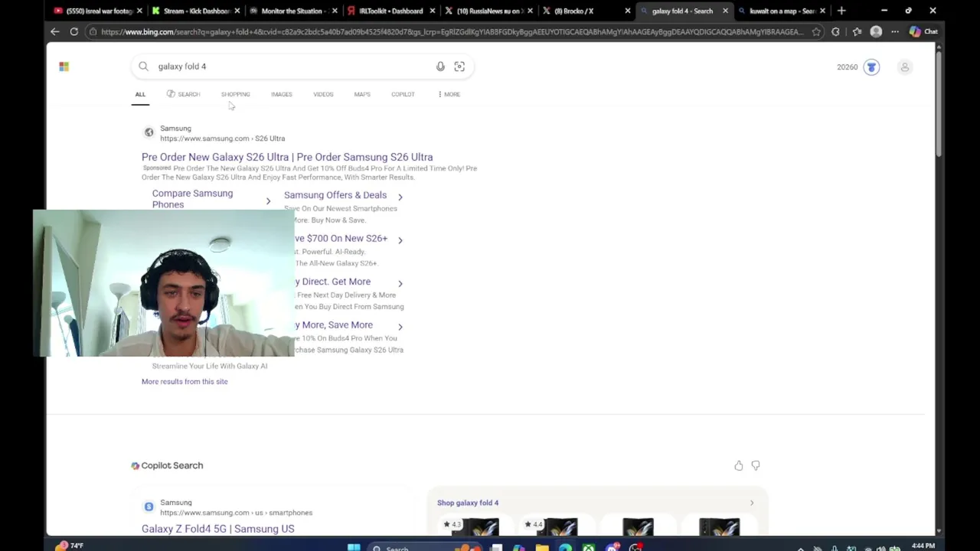Image resolution: width=980 pixels, height=551 pixels.
Task: Give thumbs down on Copilot Search
Action: tap(756, 465)
